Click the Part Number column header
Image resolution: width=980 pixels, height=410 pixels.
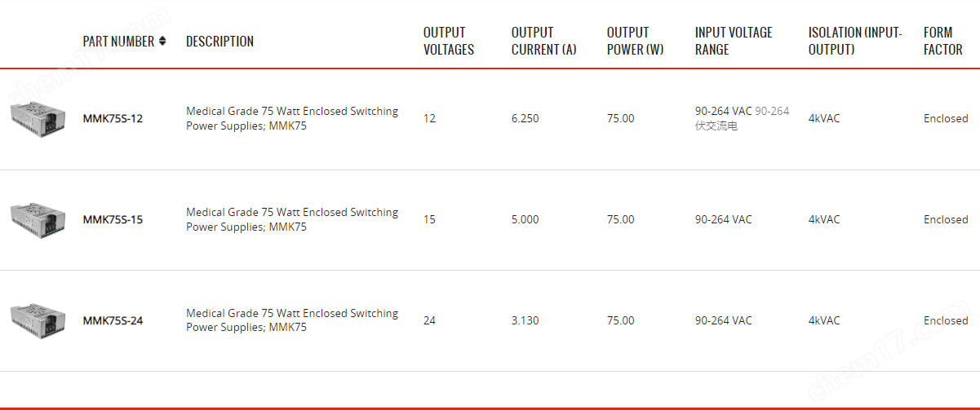[118, 41]
